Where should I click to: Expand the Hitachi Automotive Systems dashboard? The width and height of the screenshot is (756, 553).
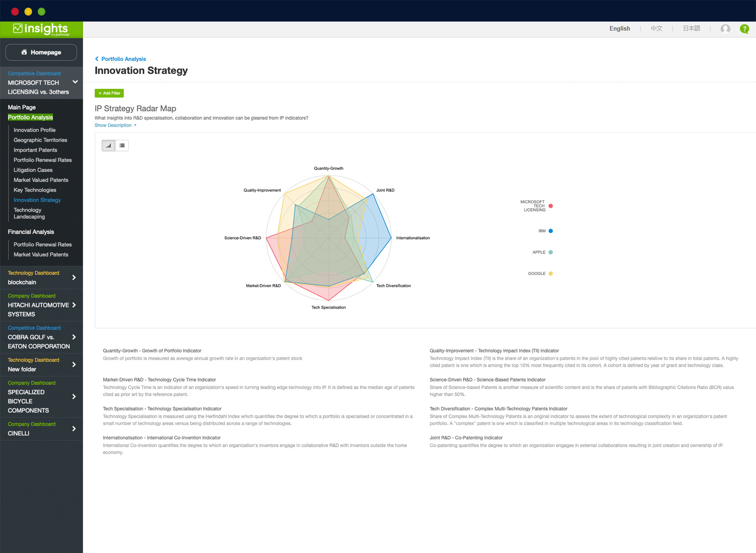[76, 305]
